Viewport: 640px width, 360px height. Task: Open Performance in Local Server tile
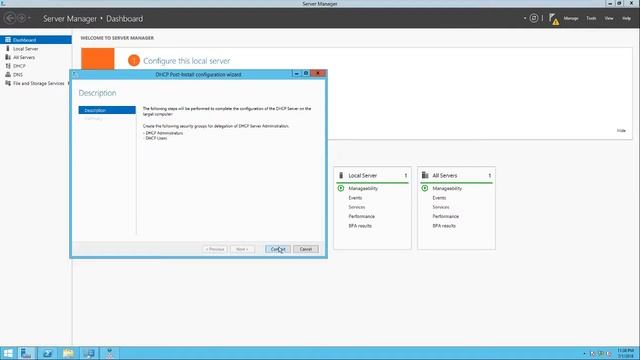click(361, 216)
